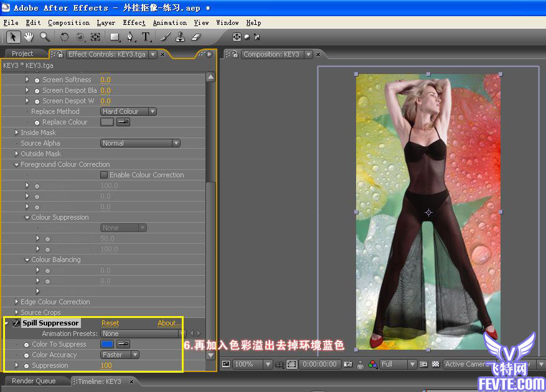The image size is (546, 392).
Task: Toggle the Effect Controls panel lock
Action: click(60, 54)
